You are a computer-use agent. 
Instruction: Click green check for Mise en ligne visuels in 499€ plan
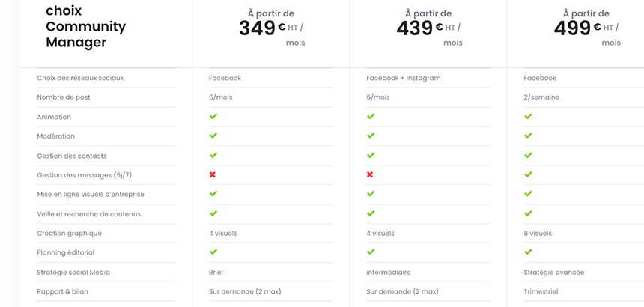528,194
